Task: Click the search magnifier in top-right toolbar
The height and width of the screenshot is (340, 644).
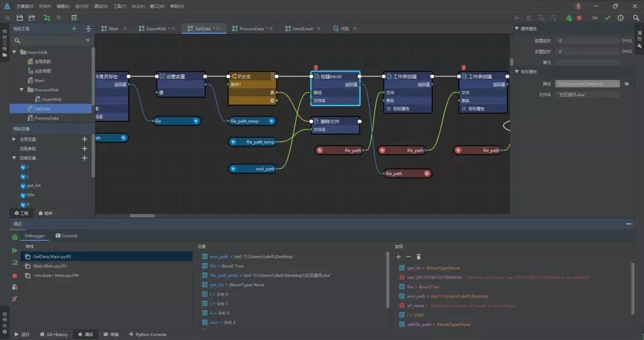Action: coord(634,18)
